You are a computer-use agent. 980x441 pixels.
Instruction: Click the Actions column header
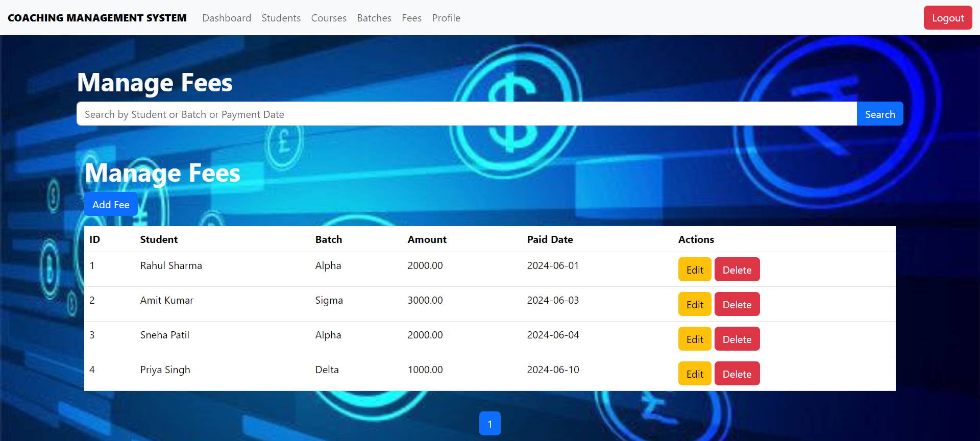pyautogui.click(x=696, y=239)
